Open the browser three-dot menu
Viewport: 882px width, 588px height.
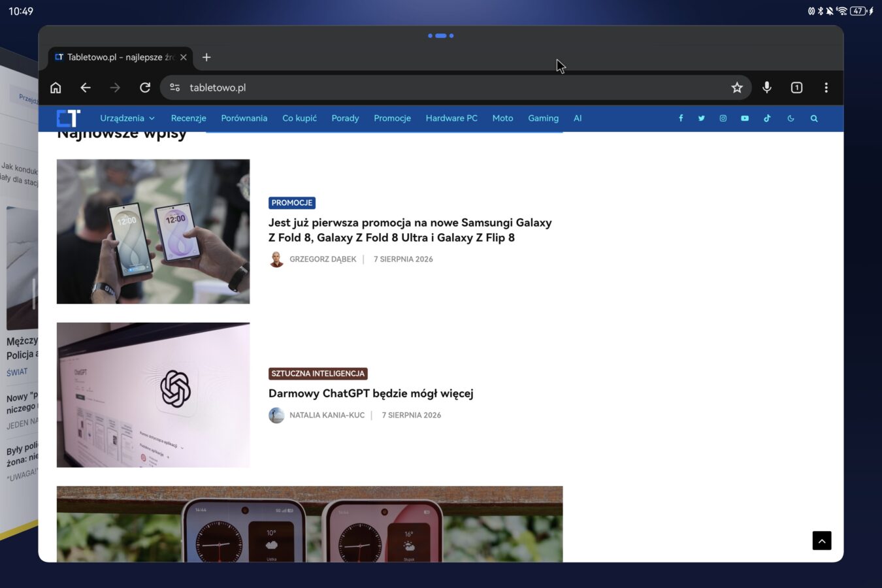click(826, 88)
